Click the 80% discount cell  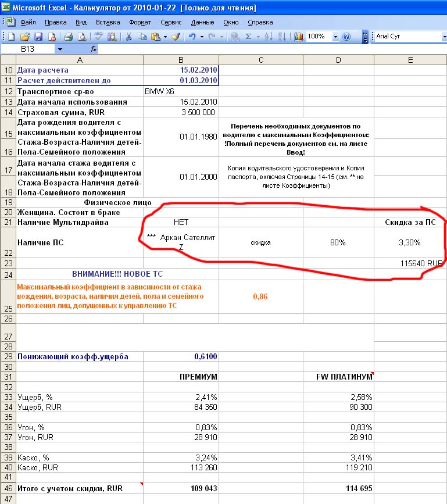[338, 242]
